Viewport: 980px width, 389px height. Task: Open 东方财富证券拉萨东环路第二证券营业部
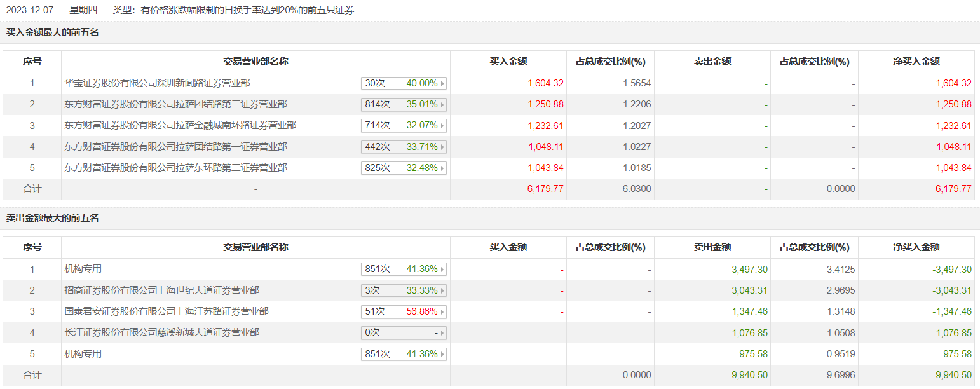(x=175, y=168)
